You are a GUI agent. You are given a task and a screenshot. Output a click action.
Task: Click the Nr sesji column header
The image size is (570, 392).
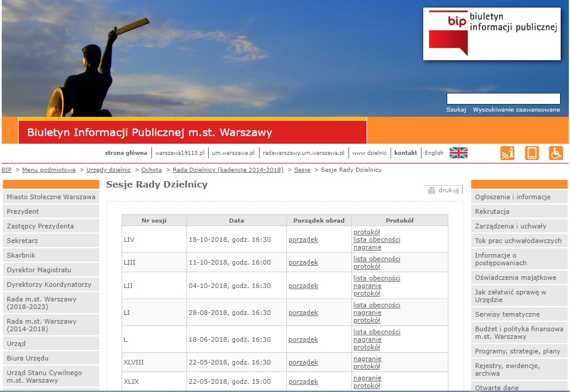[x=154, y=220]
